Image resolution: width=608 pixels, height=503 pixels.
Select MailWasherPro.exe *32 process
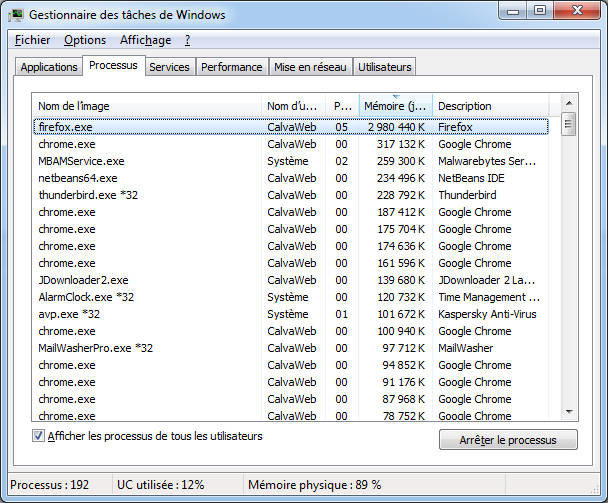pyautogui.click(x=291, y=348)
